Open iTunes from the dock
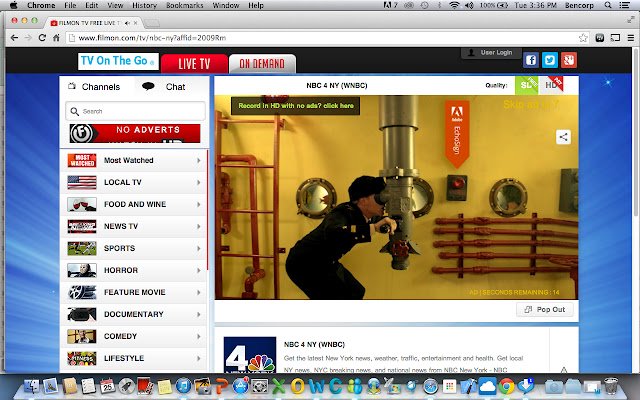Screen dimensions: 640x400 click(x=183, y=386)
